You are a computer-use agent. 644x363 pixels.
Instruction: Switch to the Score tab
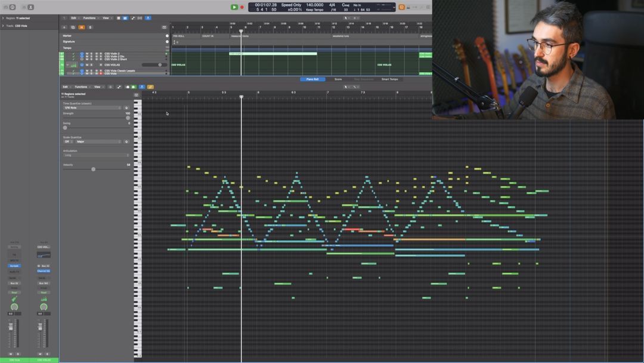[x=338, y=79]
